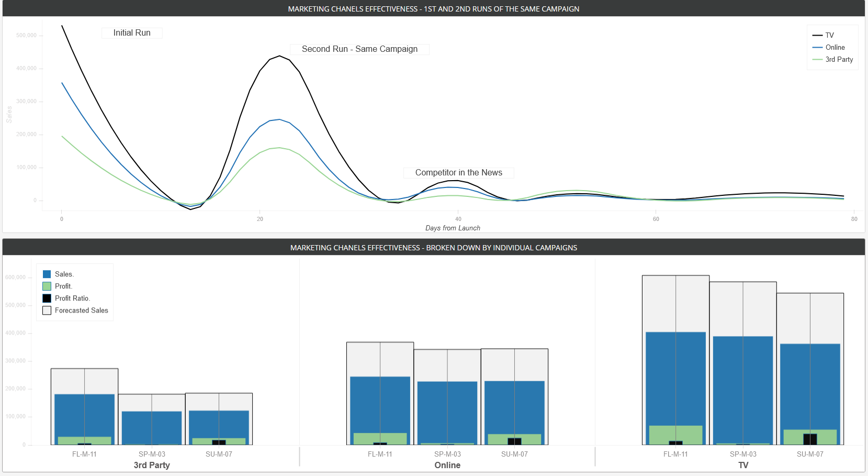This screenshot has height=476, width=868.
Task: Click the TV line's second-run peak
Action: pyautogui.click(x=280, y=56)
